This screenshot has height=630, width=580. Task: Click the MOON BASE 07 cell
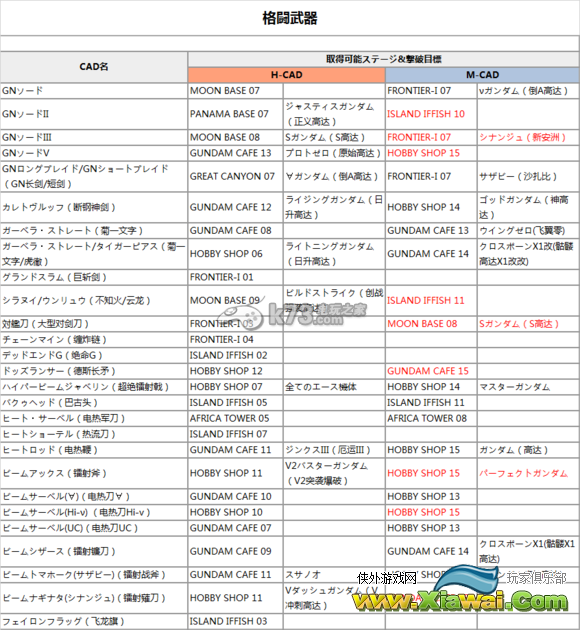coord(235,91)
